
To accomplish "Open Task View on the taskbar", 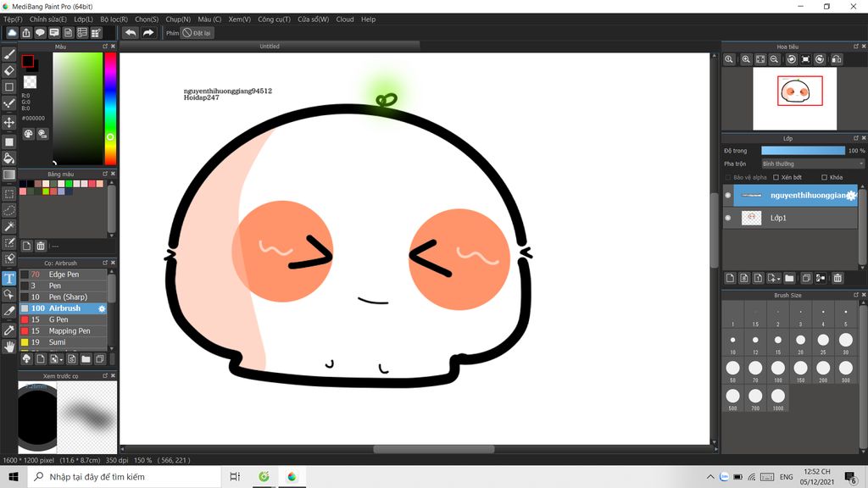I will click(x=235, y=477).
